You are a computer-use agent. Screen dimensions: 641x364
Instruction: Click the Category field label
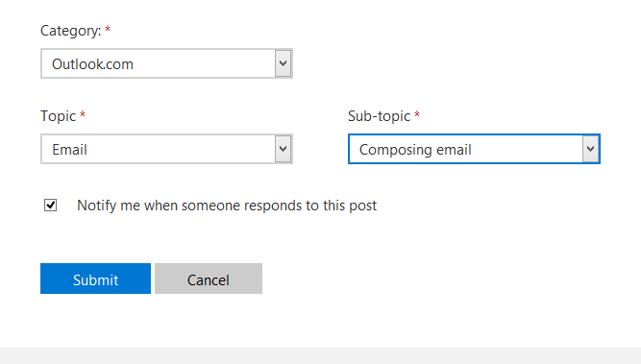(70, 31)
